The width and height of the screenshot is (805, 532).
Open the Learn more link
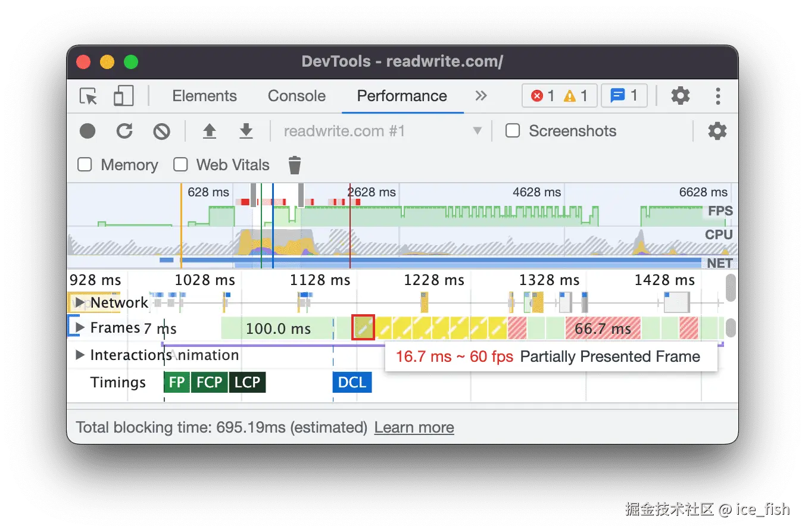pos(414,427)
